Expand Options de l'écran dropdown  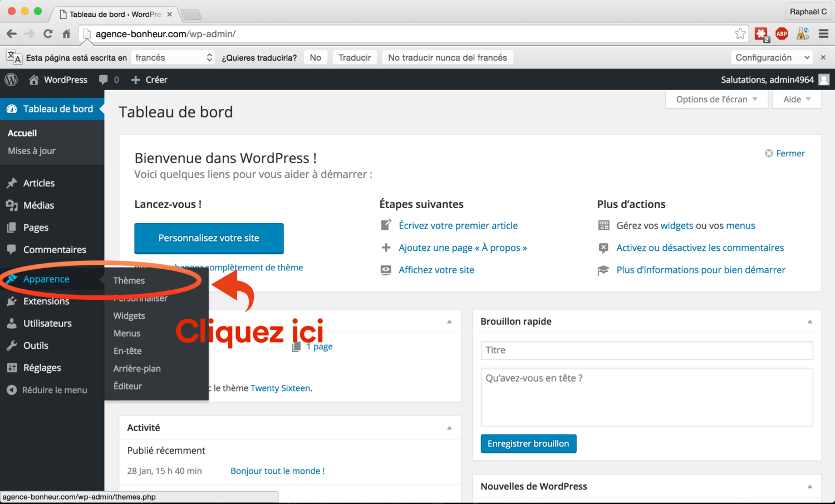(716, 99)
